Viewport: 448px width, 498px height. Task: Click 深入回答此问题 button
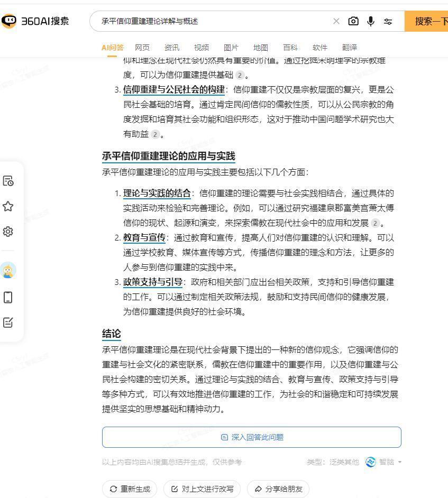[252, 437]
